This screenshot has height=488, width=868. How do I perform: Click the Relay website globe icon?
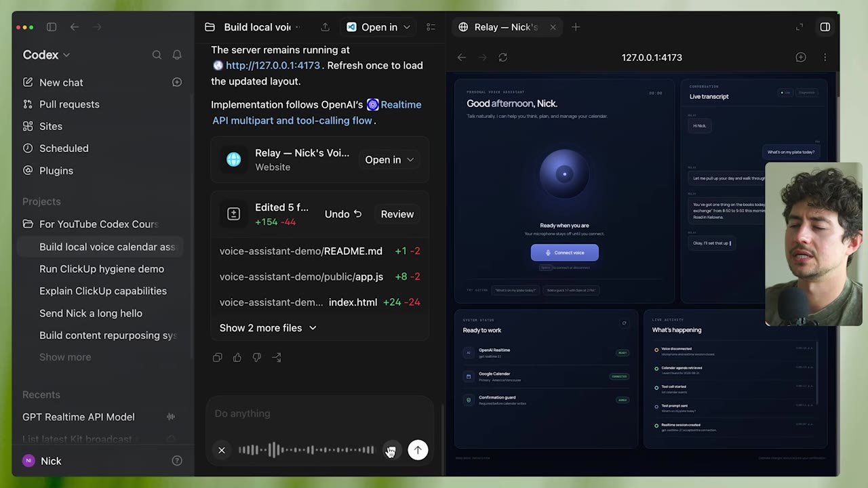tap(233, 160)
